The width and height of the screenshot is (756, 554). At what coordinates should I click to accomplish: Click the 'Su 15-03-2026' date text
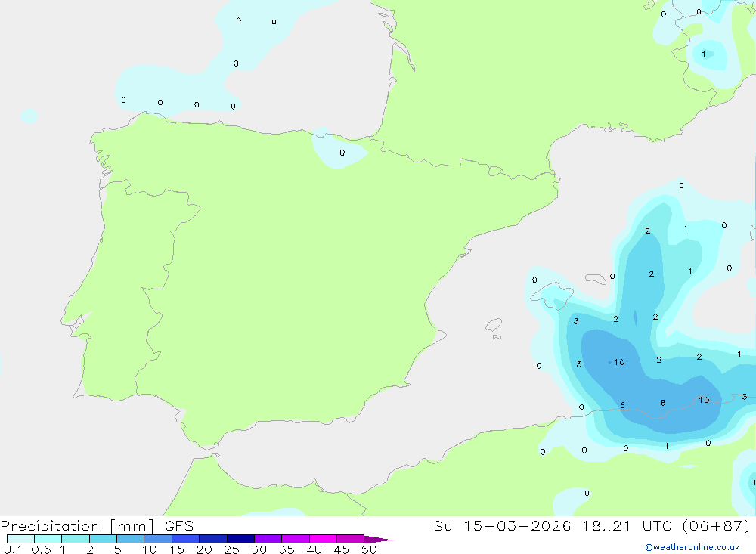point(502,526)
